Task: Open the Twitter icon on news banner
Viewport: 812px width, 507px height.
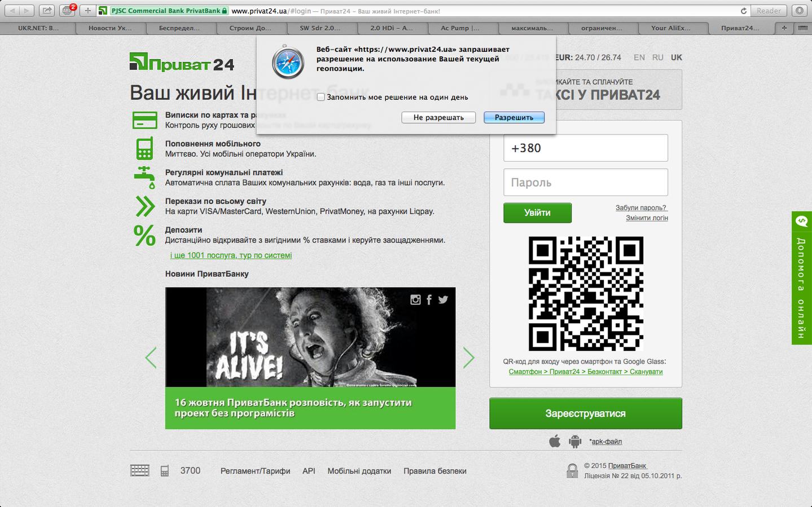Action: [443, 299]
